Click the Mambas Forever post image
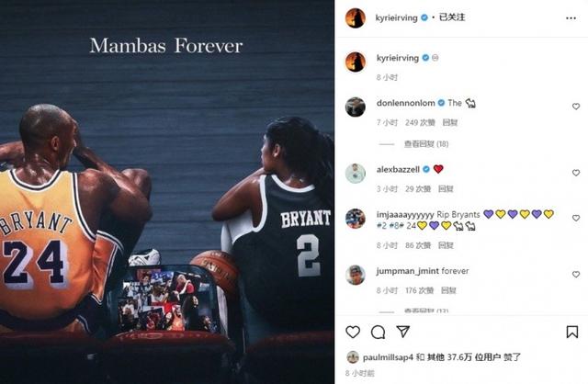Image resolution: width=588 pixels, height=384 pixels. click(167, 192)
